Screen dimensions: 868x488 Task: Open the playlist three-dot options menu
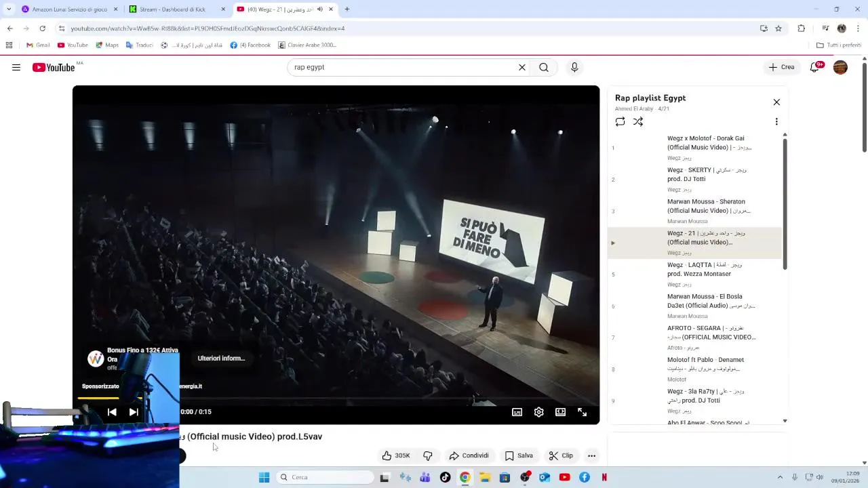(x=776, y=121)
